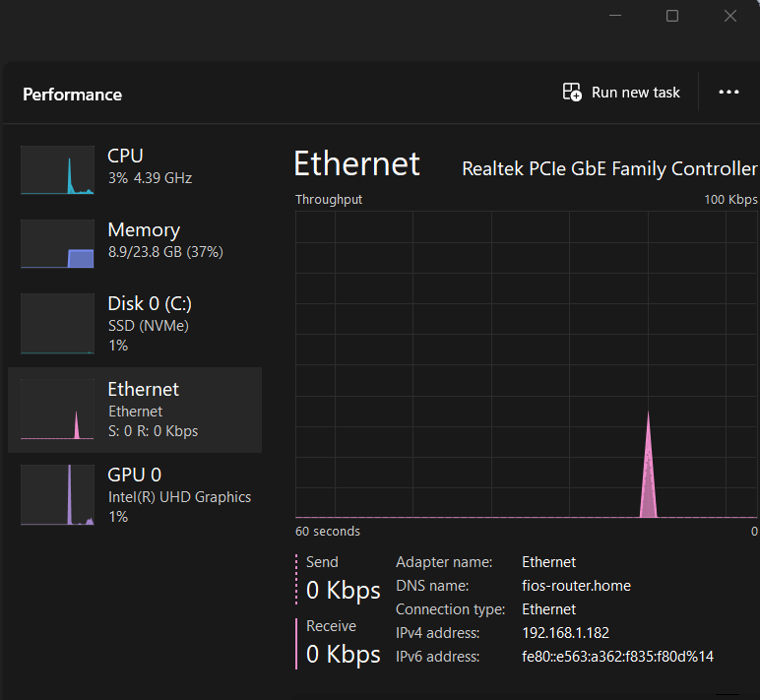Image resolution: width=760 pixels, height=700 pixels.
Task: Switch to the CPU performance entry label
Action: (125, 156)
